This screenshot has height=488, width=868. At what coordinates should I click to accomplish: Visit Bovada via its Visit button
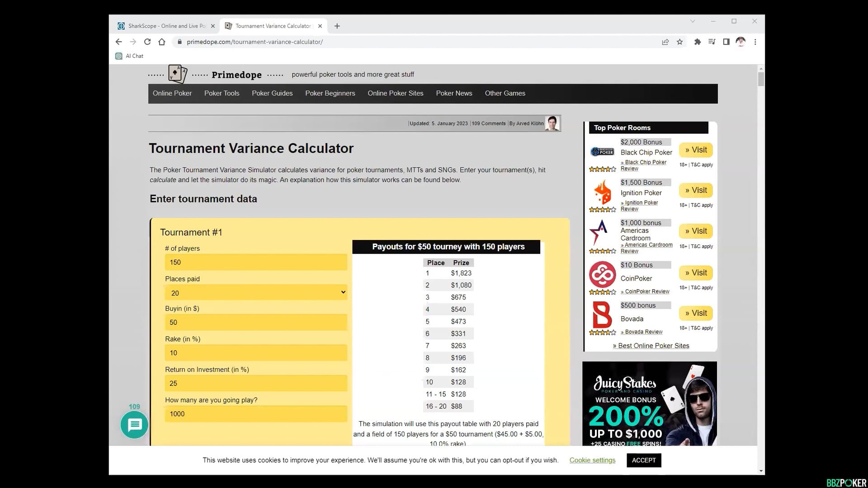point(696,313)
